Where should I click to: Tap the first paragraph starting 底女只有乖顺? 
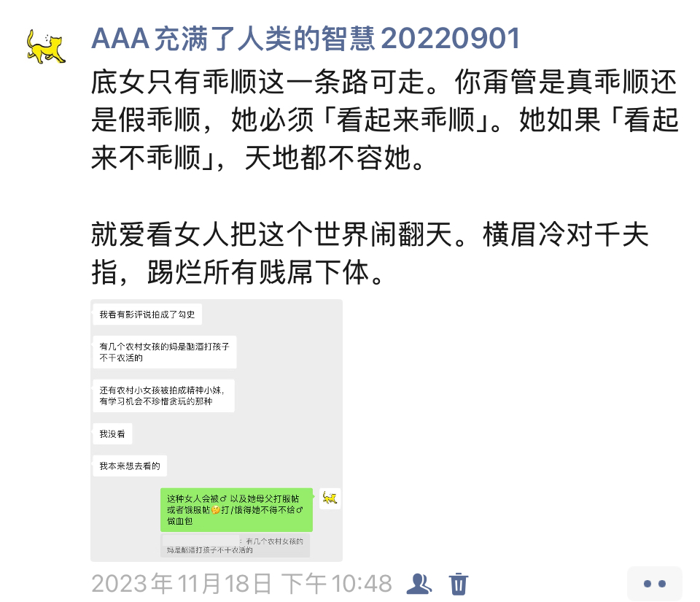click(385, 120)
